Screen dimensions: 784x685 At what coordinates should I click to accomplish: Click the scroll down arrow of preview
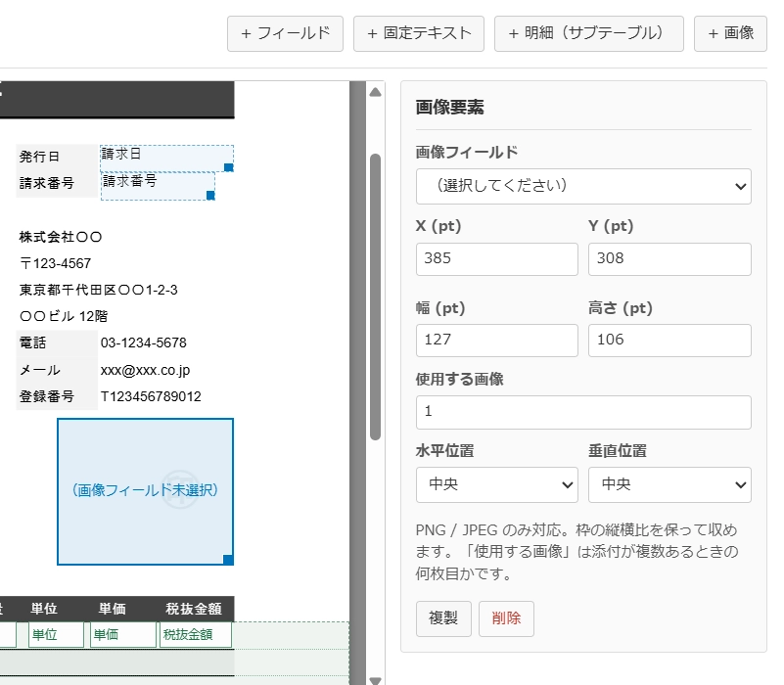click(x=375, y=680)
